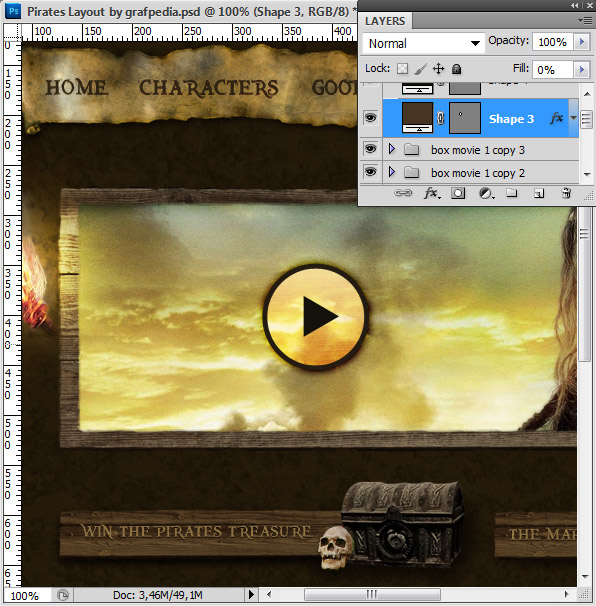Click the Add layer mask icon
This screenshot has height=606, width=596.
(458, 193)
